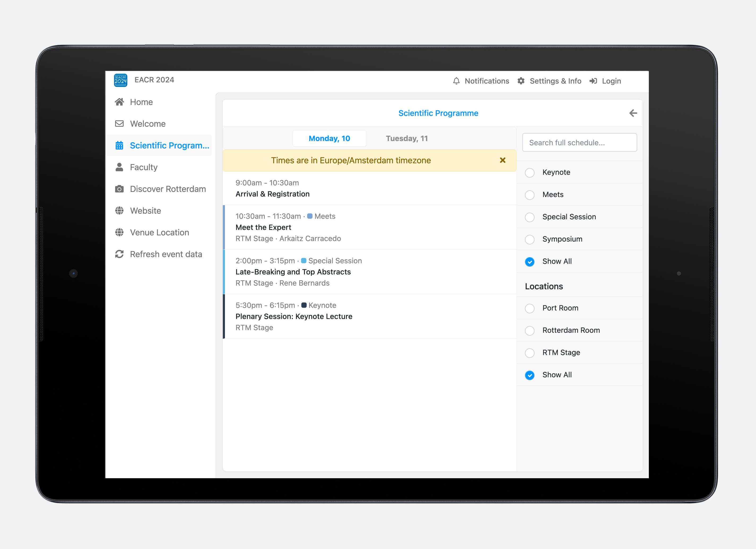Click Refresh event data label
Screen dimensions: 756x549
point(166,254)
